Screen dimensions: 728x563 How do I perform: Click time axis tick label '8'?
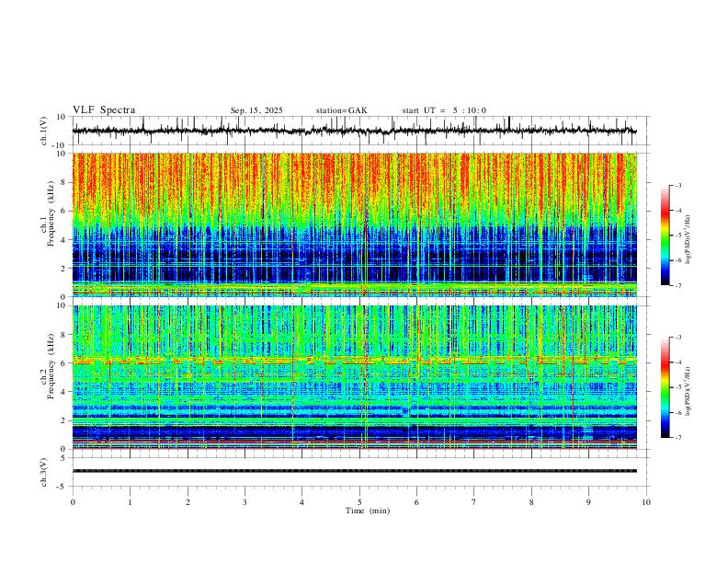point(531,502)
